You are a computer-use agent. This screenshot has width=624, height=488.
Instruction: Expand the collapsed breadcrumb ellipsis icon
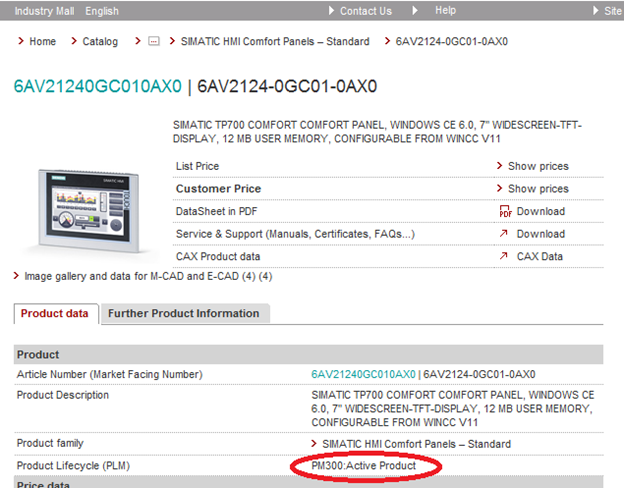click(x=154, y=41)
